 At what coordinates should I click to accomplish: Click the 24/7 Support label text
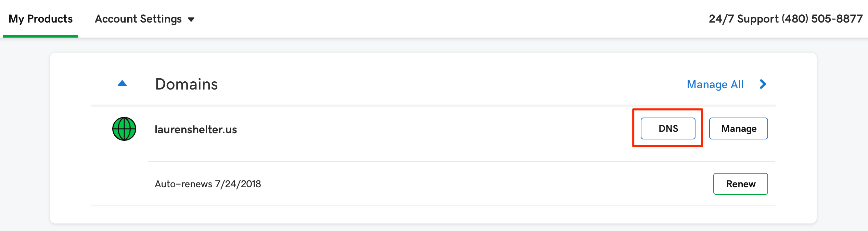[743, 19]
